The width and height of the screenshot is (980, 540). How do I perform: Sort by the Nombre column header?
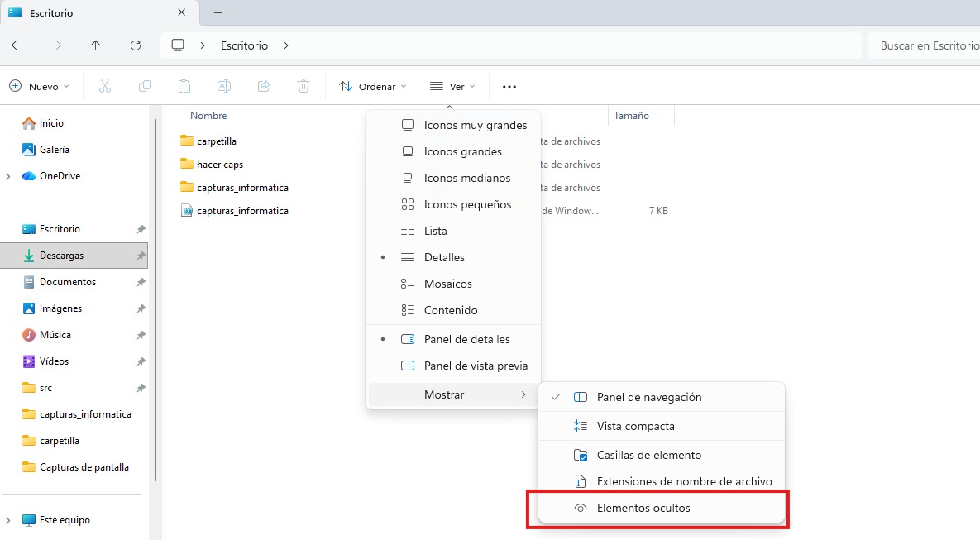click(x=208, y=116)
